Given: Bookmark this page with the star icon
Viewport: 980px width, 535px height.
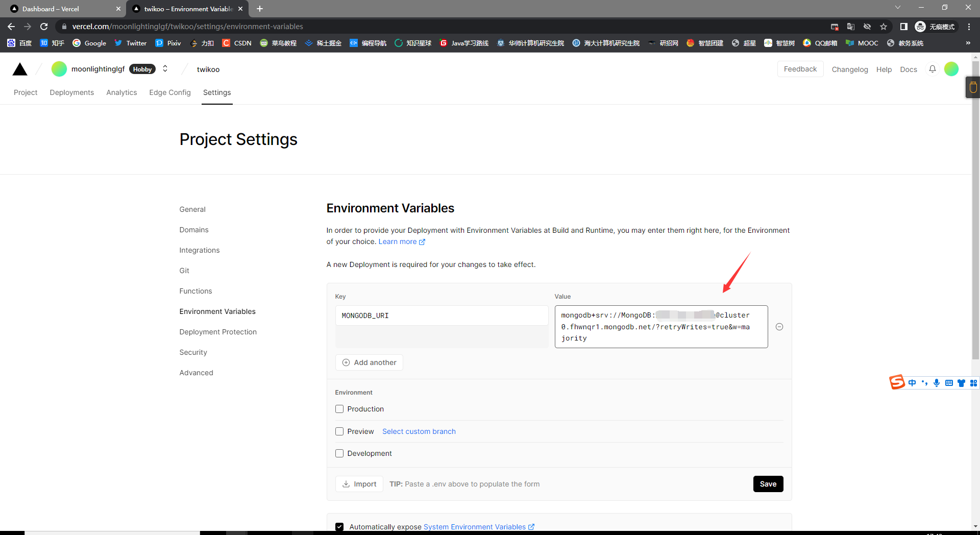Looking at the screenshot, I should (884, 27).
